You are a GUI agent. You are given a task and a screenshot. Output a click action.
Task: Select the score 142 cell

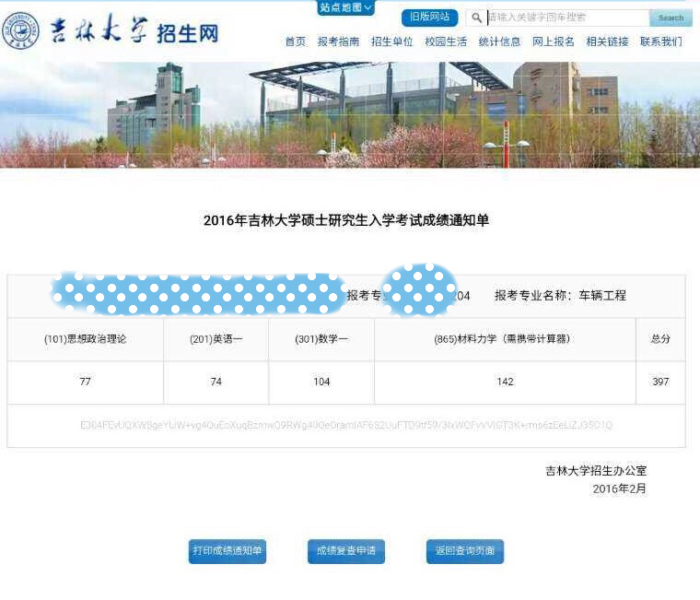point(505,382)
